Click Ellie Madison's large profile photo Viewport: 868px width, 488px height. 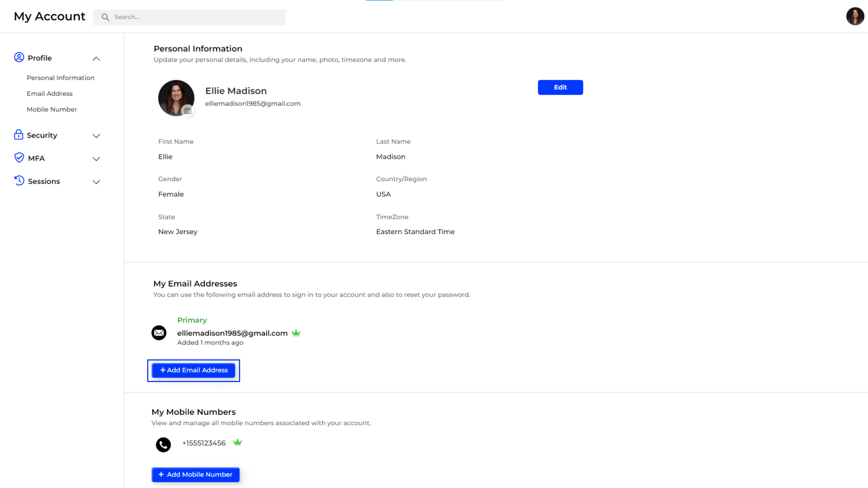176,98
